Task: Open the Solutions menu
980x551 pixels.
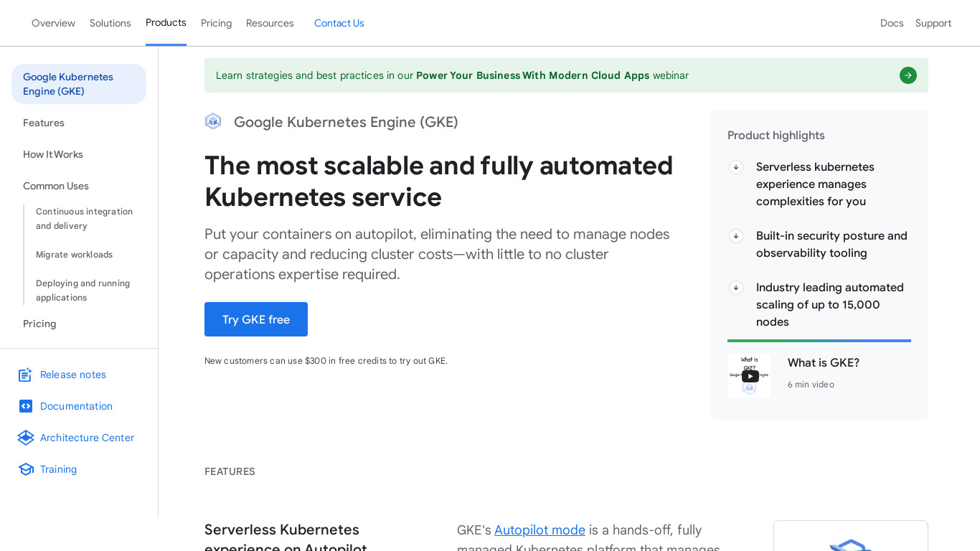Action: (110, 23)
